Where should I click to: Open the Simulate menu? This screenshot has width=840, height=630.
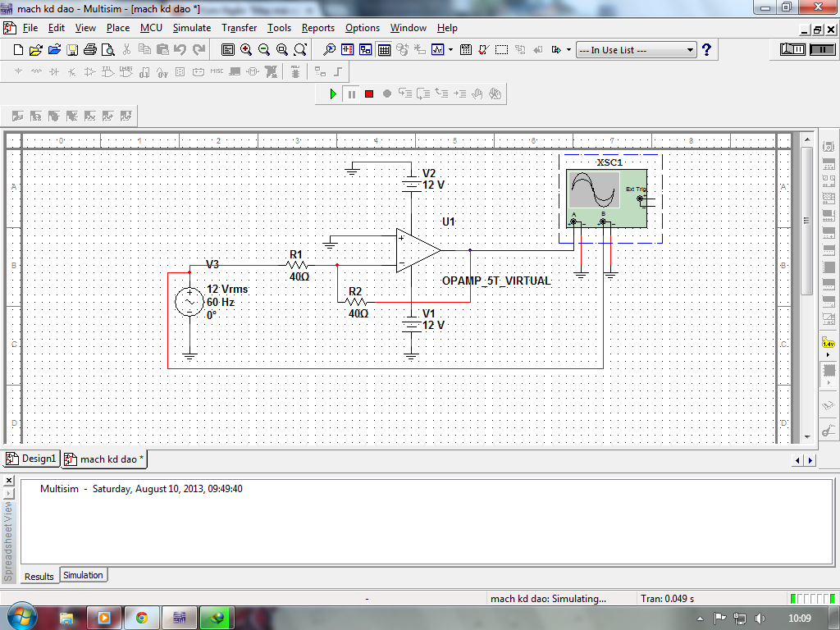191,28
